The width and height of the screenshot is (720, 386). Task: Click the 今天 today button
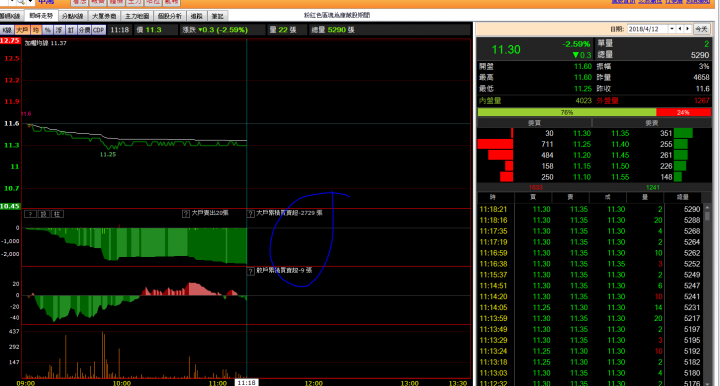coord(701,29)
